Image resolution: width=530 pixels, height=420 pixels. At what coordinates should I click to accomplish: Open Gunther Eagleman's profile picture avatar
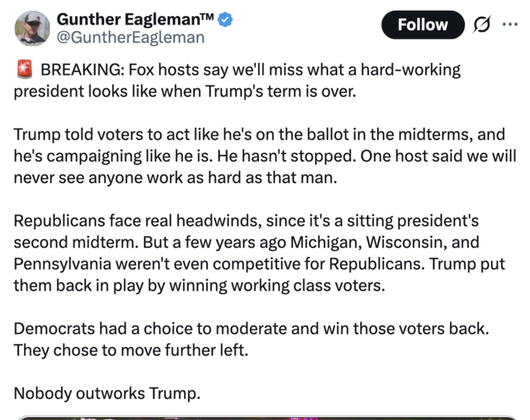point(32,28)
